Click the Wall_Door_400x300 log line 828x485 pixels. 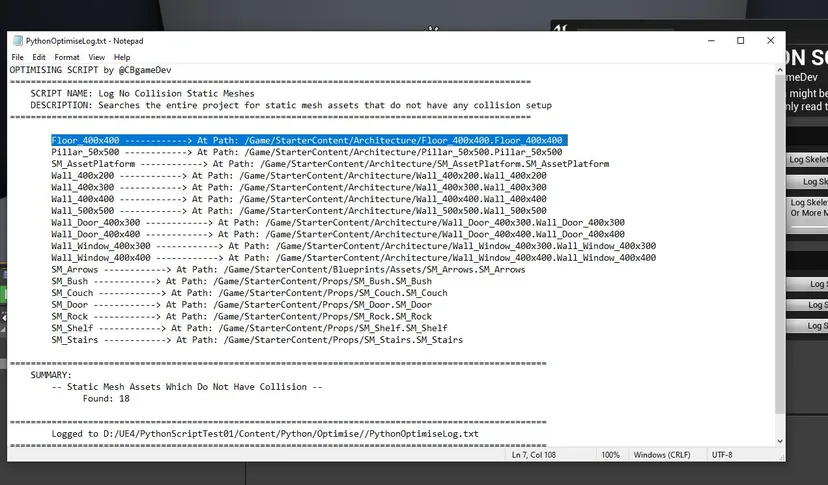click(x=338, y=222)
